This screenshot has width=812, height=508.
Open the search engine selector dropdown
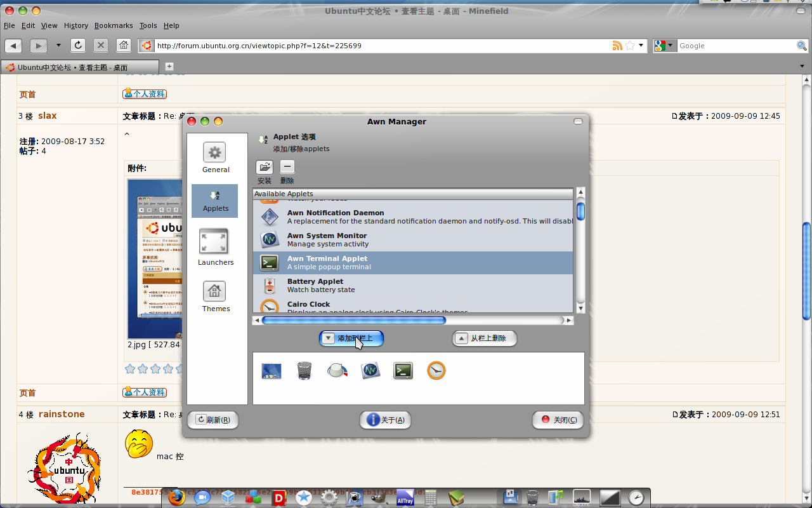tap(665, 46)
